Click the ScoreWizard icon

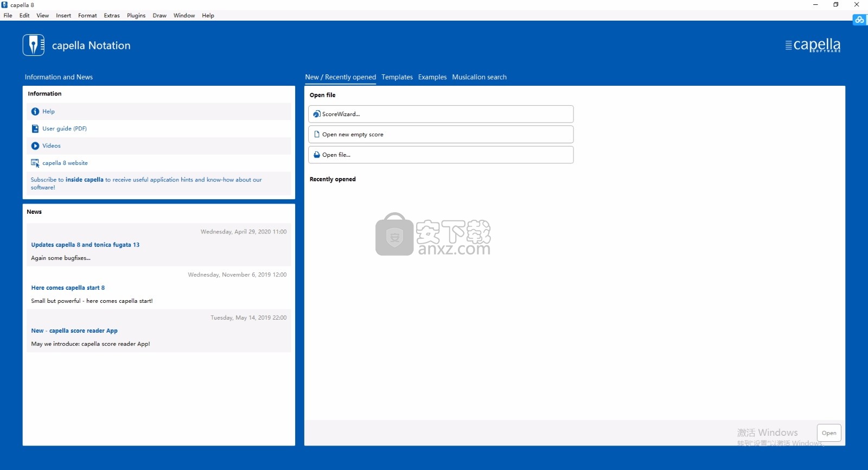(317, 114)
